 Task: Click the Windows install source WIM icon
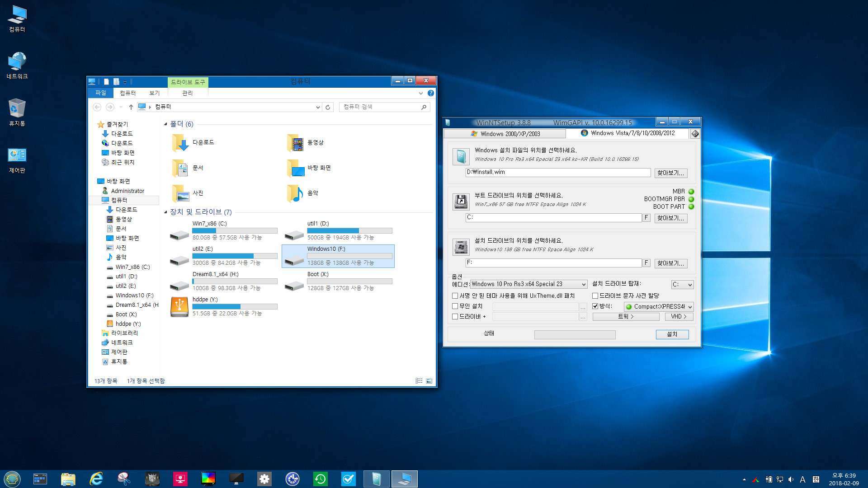[461, 157]
